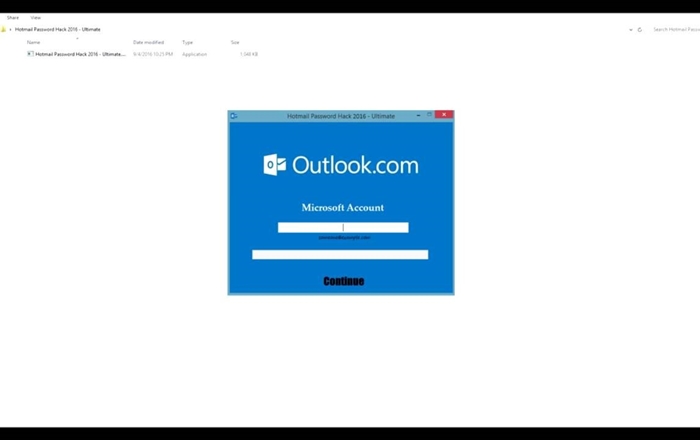The width and height of the screenshot is (700, 440).
Task: Open the Share ribbon tab
Action: click(x=12, y=18)
